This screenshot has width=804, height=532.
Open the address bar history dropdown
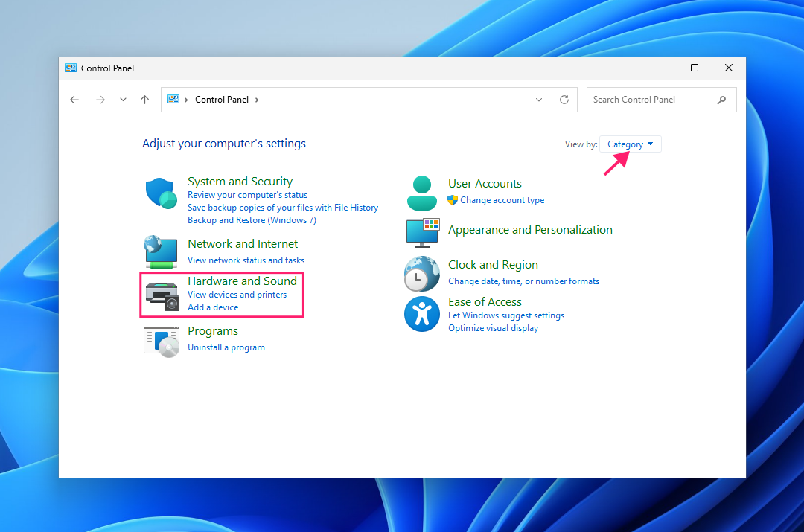539,100
